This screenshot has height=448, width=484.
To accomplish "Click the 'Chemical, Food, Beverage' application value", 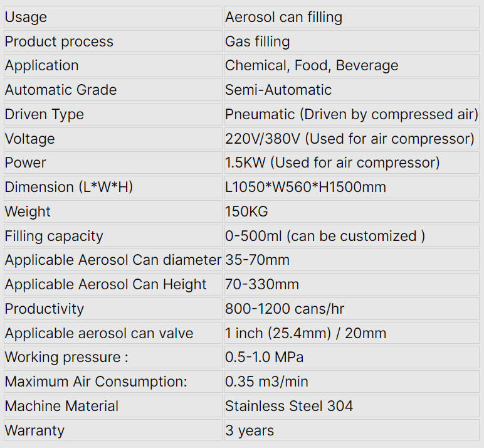I will point(312,66).
